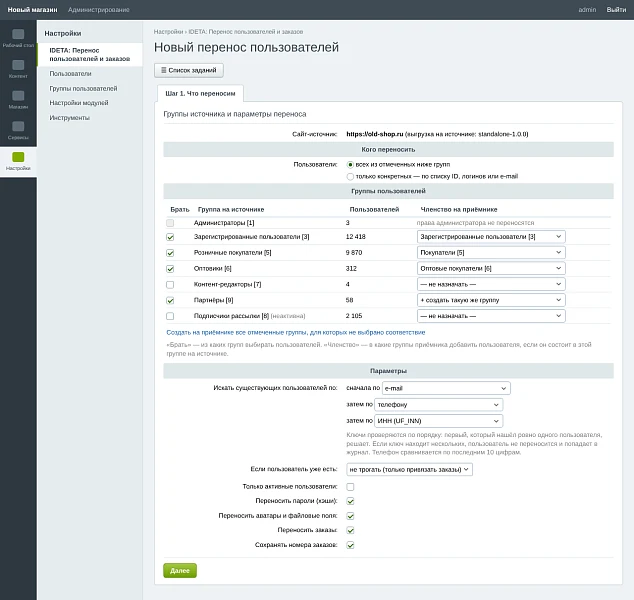
Task: Switch to Шаг 1. Что переносим tab
Action: [200, 93]
